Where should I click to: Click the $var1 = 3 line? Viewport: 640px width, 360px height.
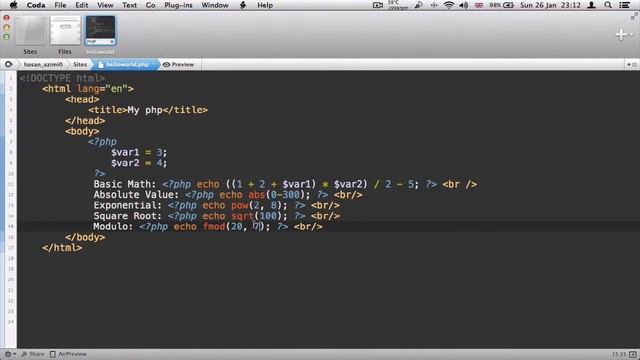[139, 153]
